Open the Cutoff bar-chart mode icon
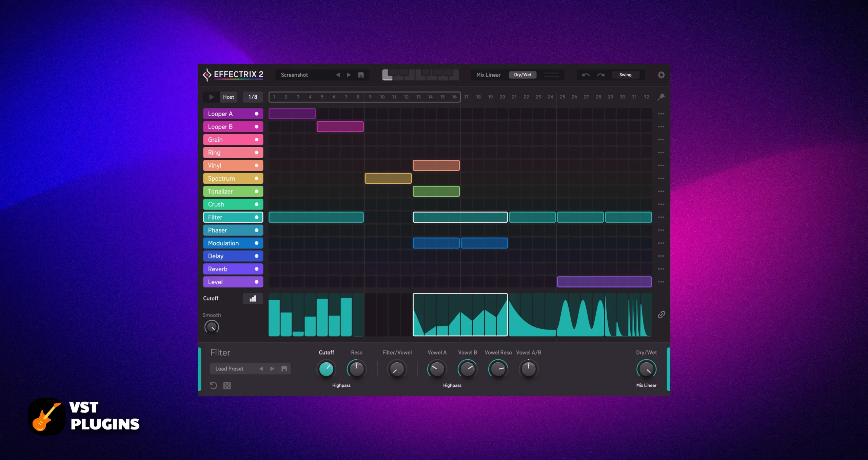This screenshot has width=868, height=460. tap(253, 299)
